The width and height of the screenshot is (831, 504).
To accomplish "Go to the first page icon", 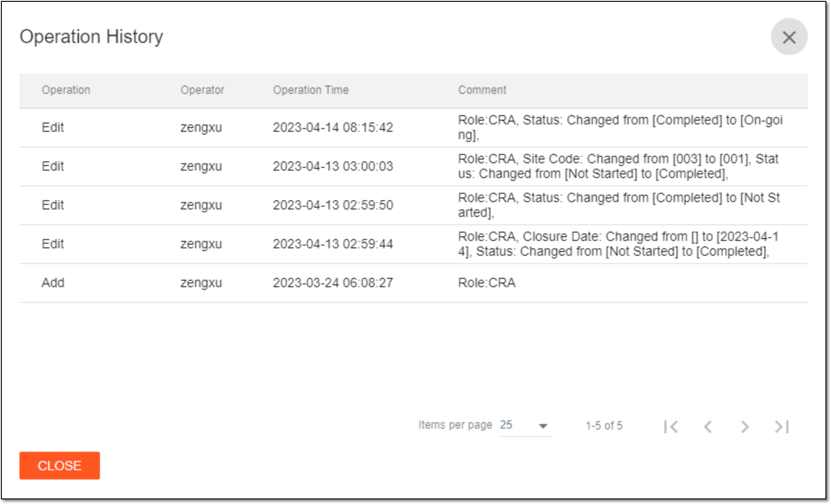I will [x=671, y=426].
